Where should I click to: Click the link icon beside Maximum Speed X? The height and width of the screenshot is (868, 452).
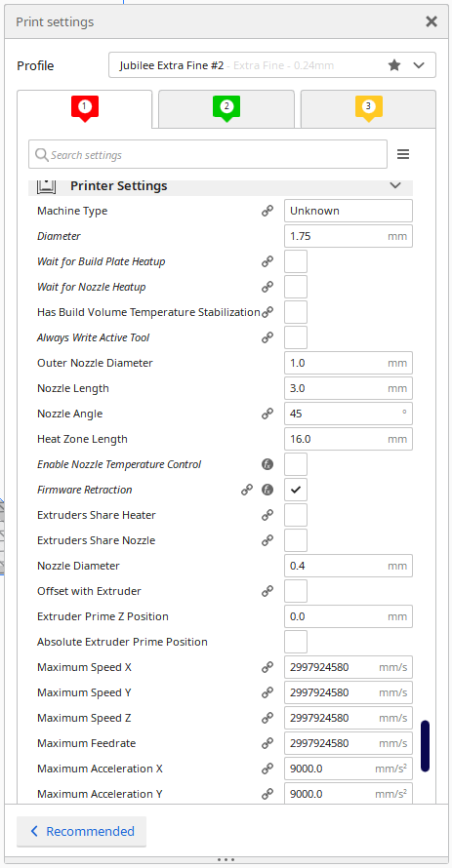pos(267,667)
